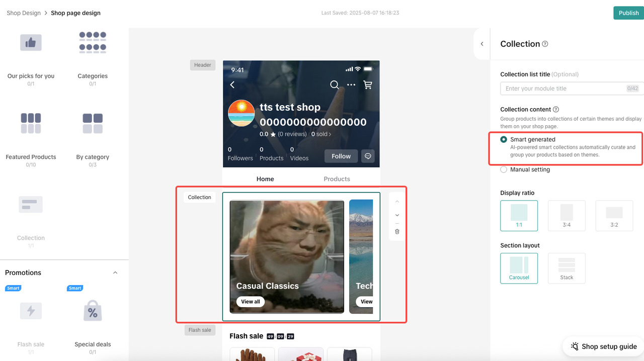644x361 pixels.
Task: Switch to the Products tab in preview
Action: pyautogui.click(x=337, y=179)
